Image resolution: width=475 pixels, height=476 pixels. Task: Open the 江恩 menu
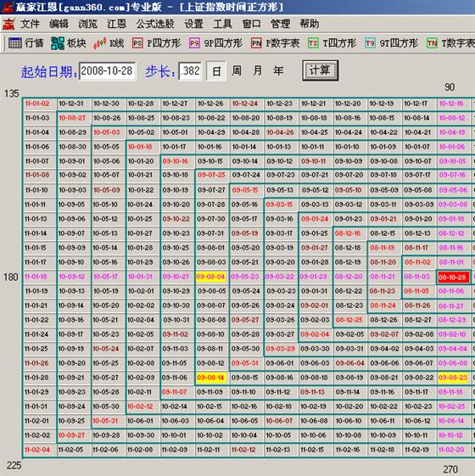coord(116,24)
